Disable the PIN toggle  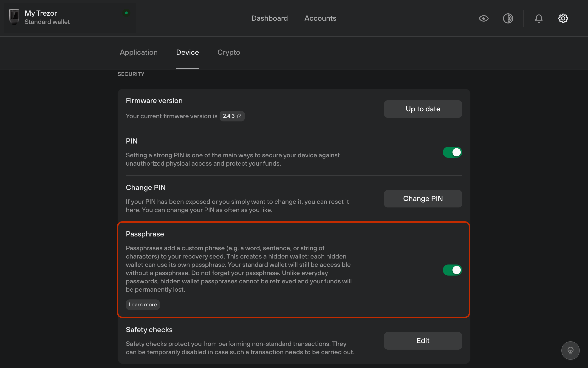coord(452,152)
